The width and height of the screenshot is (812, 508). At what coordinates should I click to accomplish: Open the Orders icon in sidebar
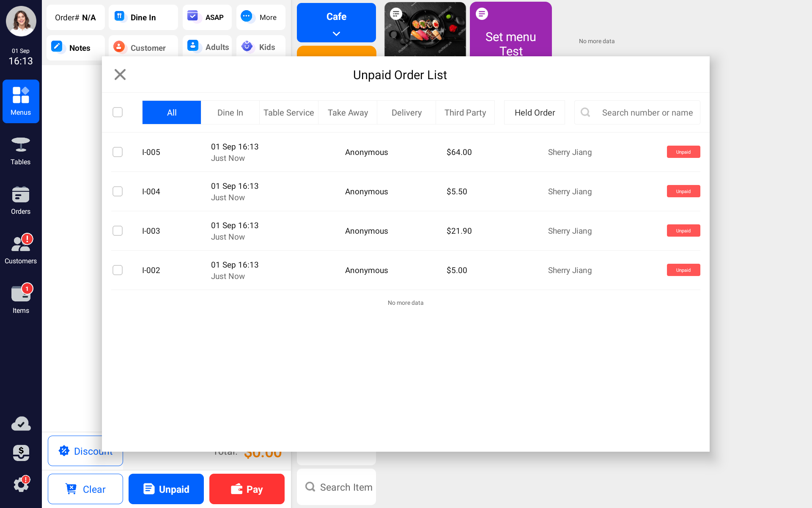(20, 201)
